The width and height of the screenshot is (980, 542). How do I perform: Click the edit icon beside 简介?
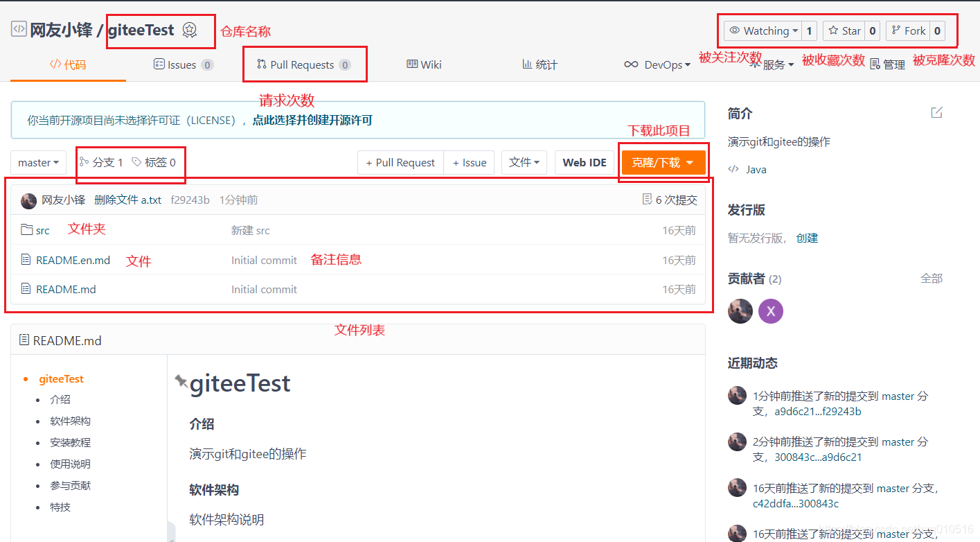[936, 112]
